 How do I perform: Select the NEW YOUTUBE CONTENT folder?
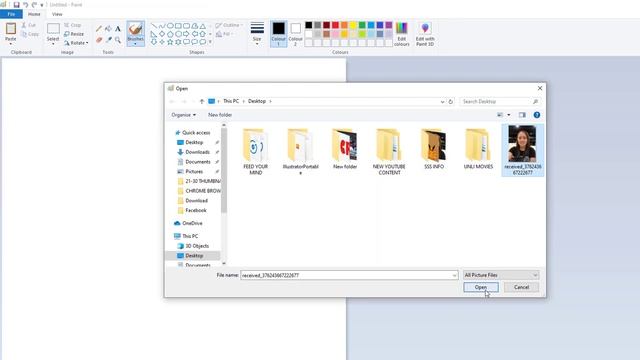[389, 152]
